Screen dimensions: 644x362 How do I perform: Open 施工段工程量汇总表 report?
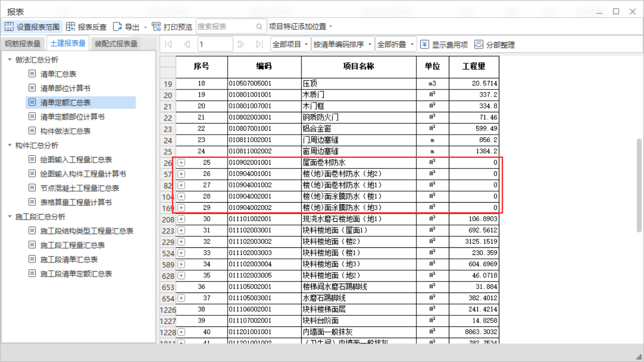tap(72, 245)
